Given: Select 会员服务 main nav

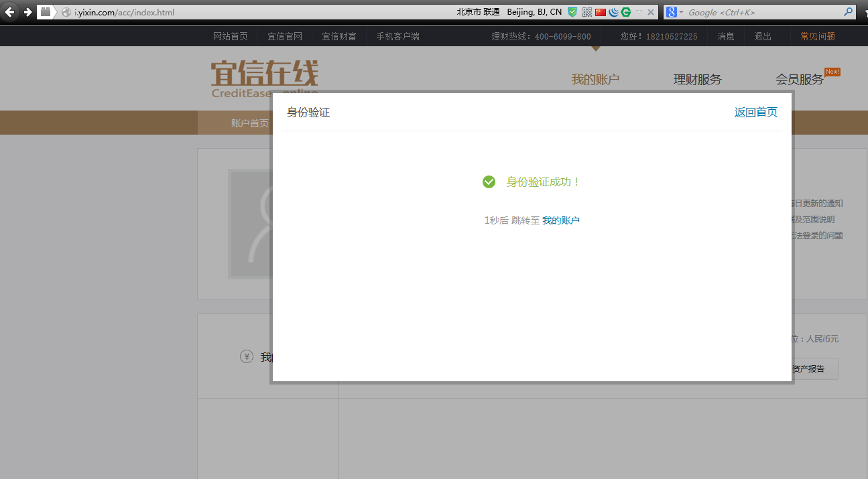Looking at the screenshot, I should tap(800, 79).
